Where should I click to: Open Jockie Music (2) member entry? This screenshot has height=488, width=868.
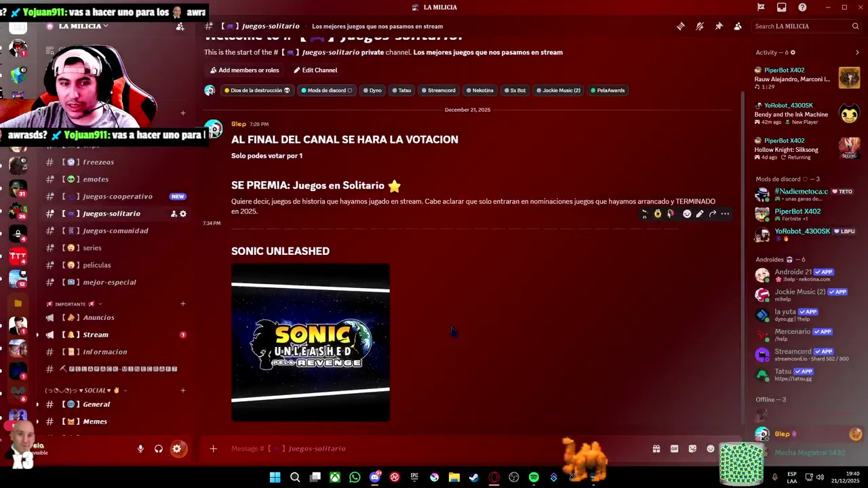pyautogui.click(x=807, y=295)
